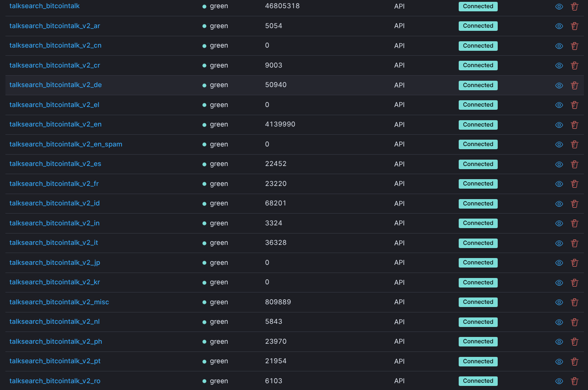The image size is (588, 390).
Task: View talksearch_bitcointalk_v2_ro via eye icon
Action: coord(559,381)
